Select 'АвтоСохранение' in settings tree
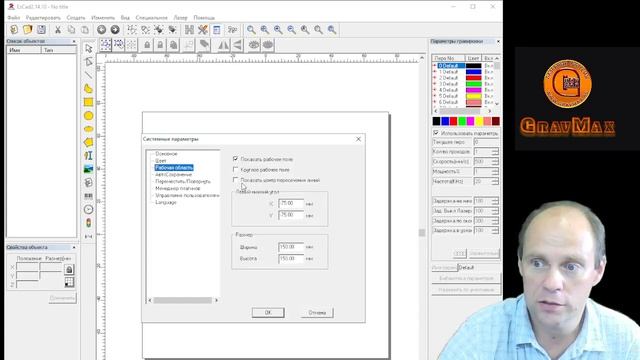This screenshot has width=640, height=360. [x=173, y=175]
